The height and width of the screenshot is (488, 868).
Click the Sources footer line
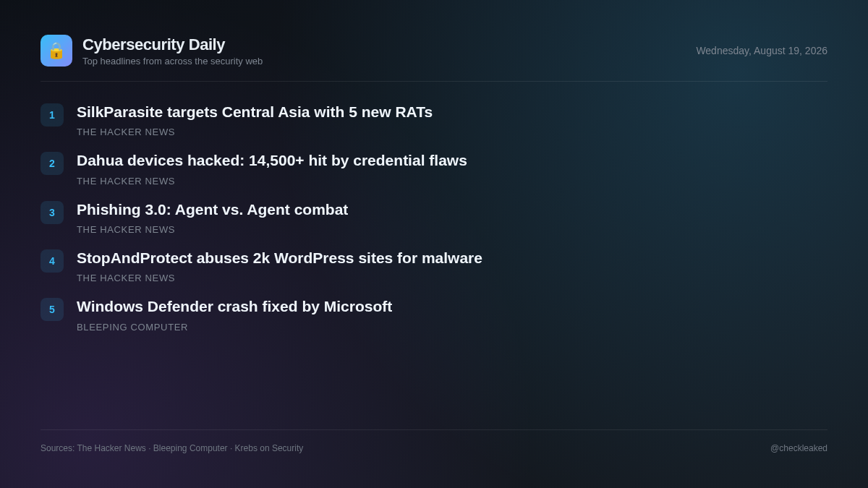172,448
